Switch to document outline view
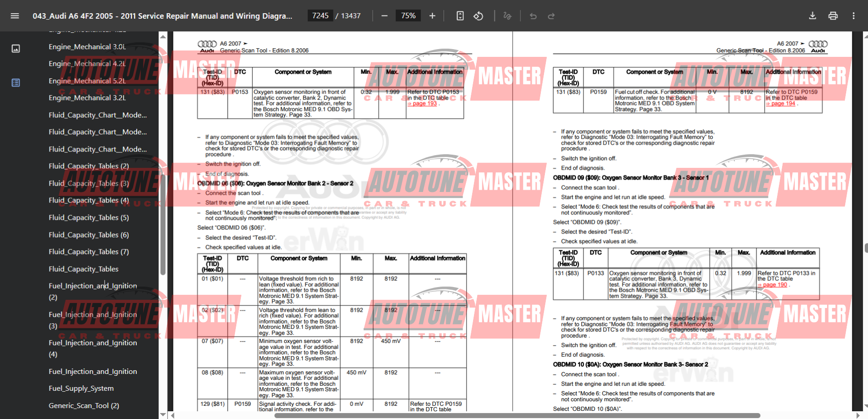 tap(15, 83)
